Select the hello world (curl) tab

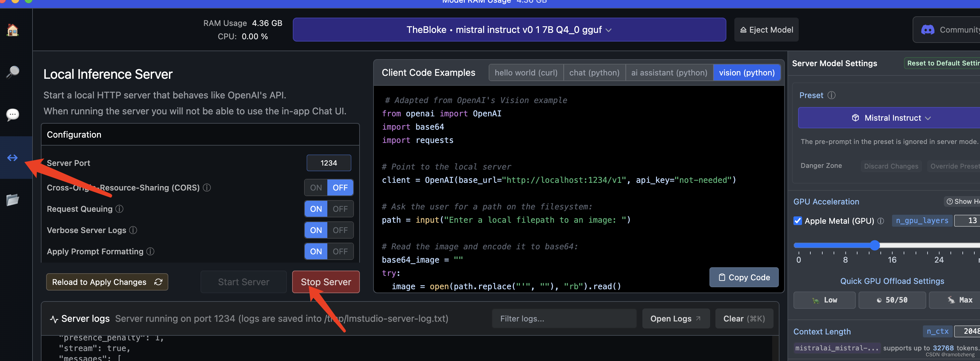(x=526, y=72)
